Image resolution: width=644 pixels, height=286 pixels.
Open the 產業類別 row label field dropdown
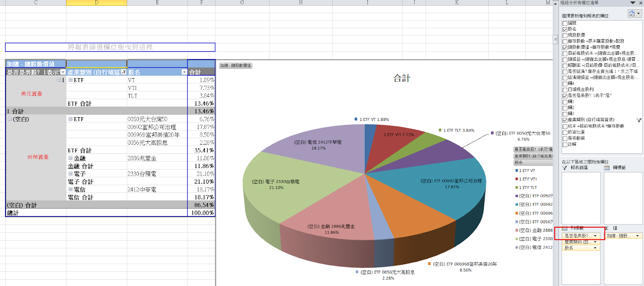tap(595, 242)
